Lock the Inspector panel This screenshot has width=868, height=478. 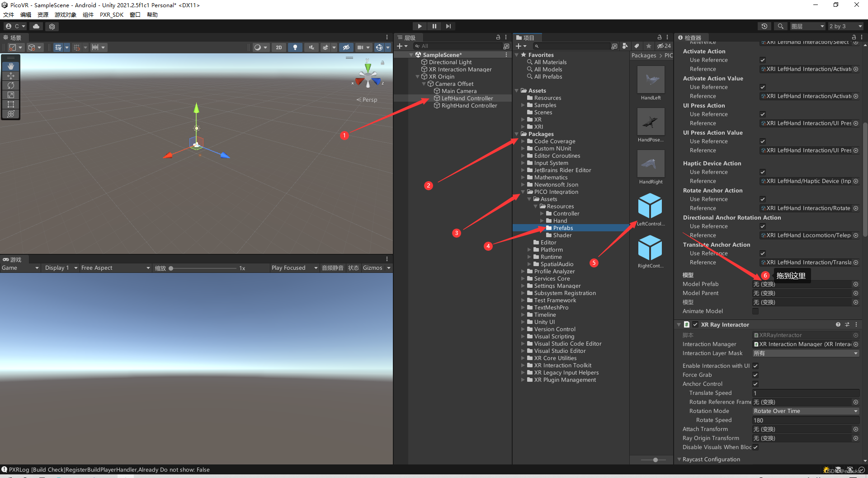click(854, 37)
